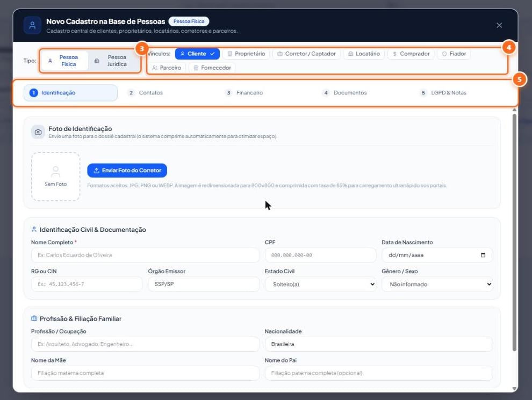The image size is (532, 400).
Task: Click the Pessoa Física badge in header
Action: [x=189, y=21]
